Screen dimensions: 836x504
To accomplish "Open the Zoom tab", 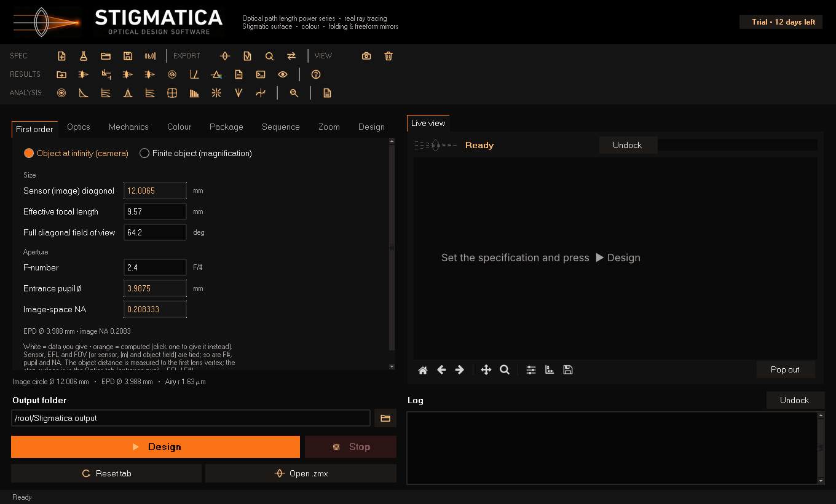I will [x=329, y=127].
